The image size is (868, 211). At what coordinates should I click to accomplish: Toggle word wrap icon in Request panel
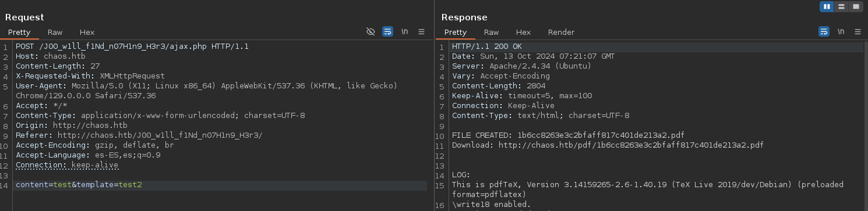click(387, 32)
